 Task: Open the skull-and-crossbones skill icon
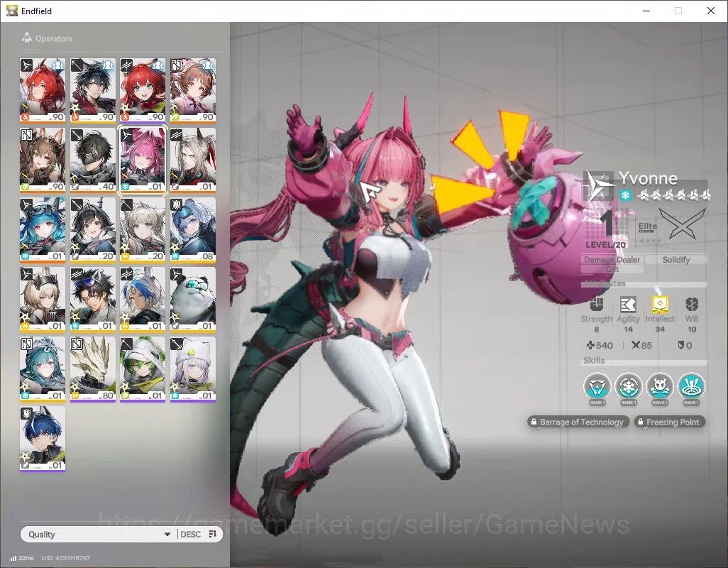click(x=660, y=386)
